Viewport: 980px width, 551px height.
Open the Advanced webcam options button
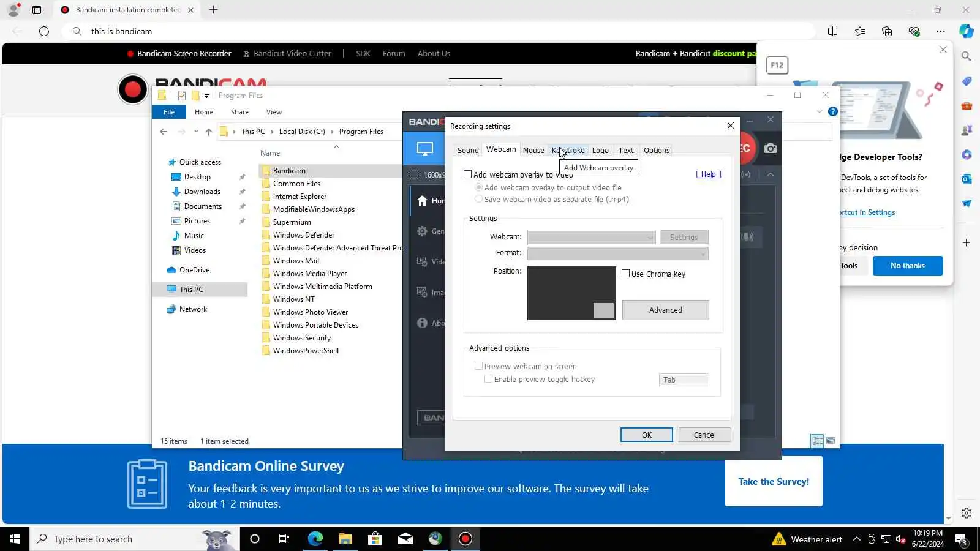point(666,310)
